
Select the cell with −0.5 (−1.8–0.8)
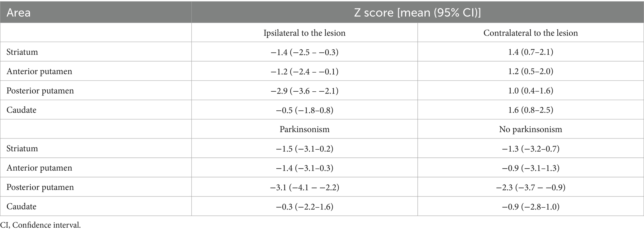click(x=304, y=110)
